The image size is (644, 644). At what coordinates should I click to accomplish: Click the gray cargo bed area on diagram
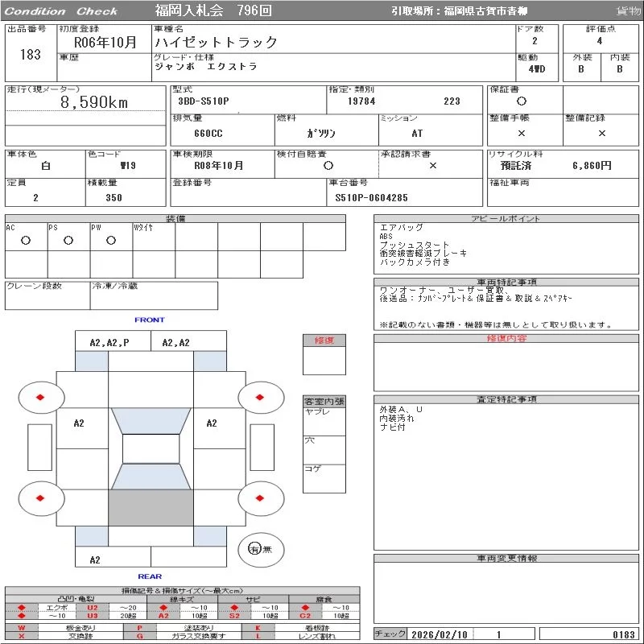tap(151, 508)
